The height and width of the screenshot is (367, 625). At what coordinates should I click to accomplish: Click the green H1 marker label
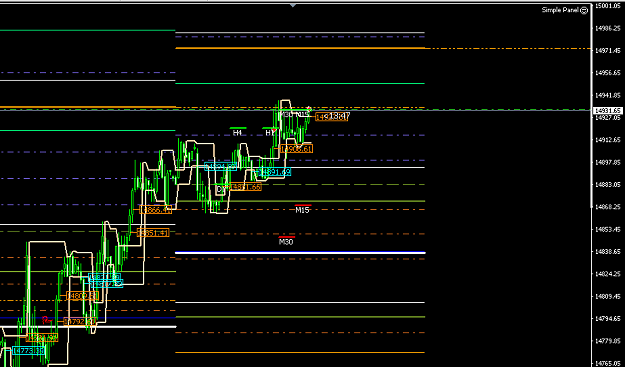[x=270, y=132]
